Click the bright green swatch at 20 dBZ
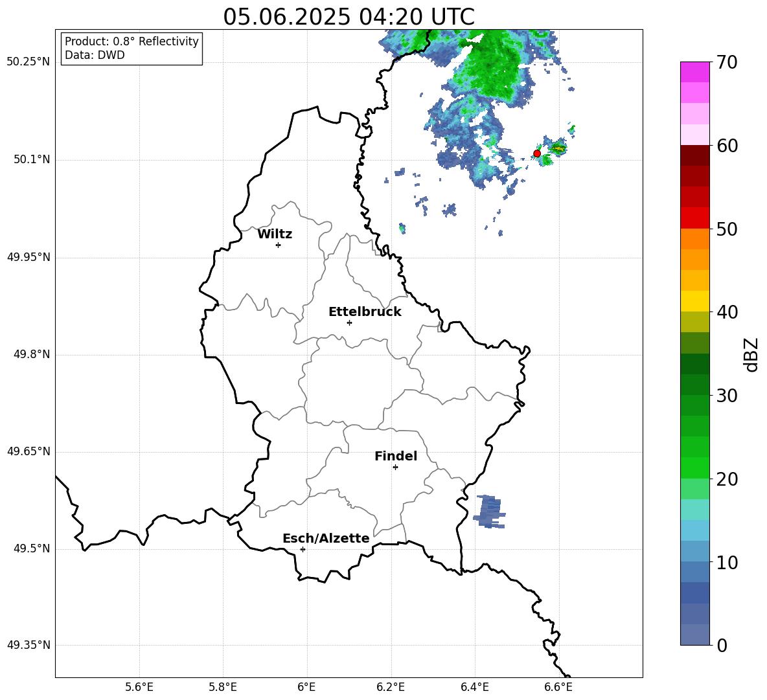The width and height of the screenshot is (767, 700). pyautogui.click(x=694, y=468)
